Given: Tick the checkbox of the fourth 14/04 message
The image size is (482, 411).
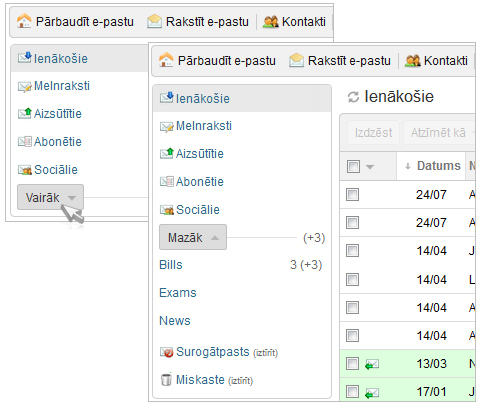Looking at the screenshot, I should pos(352,335).
